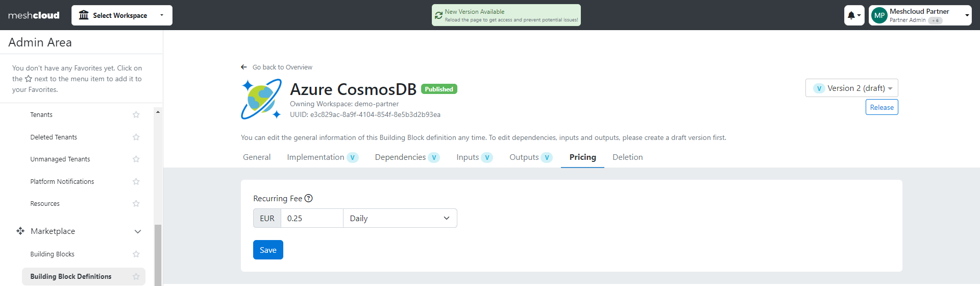Click the V badge next to Outputs

[x=547, y=157]
